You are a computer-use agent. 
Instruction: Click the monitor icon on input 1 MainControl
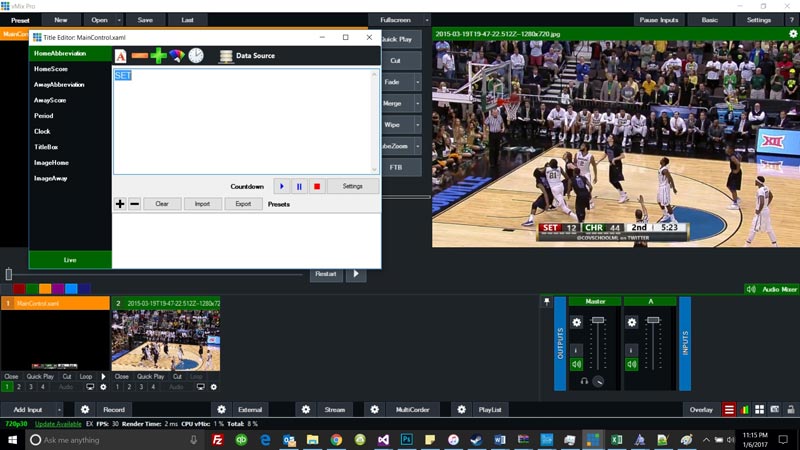coord(90,387)
